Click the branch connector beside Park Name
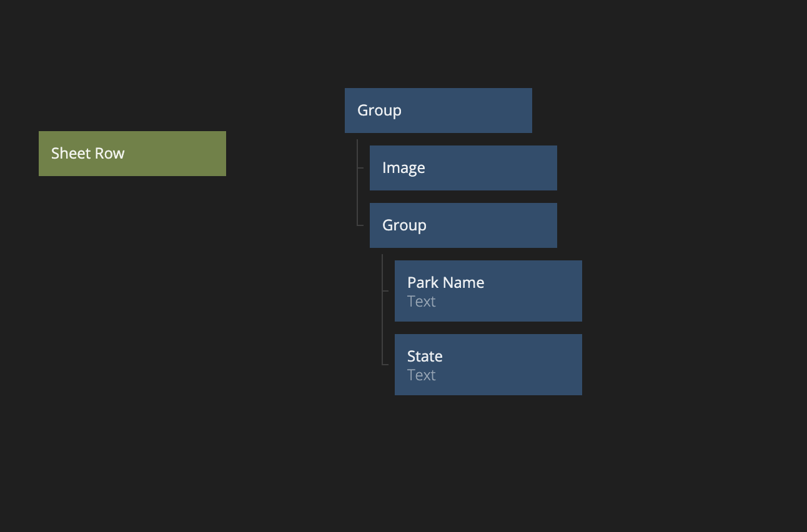 point(385,291)
